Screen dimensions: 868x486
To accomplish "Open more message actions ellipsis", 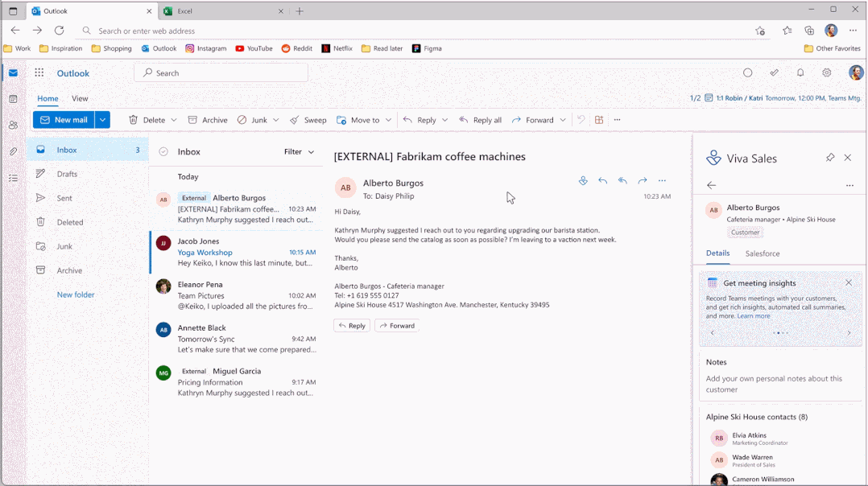I will 662,181.
